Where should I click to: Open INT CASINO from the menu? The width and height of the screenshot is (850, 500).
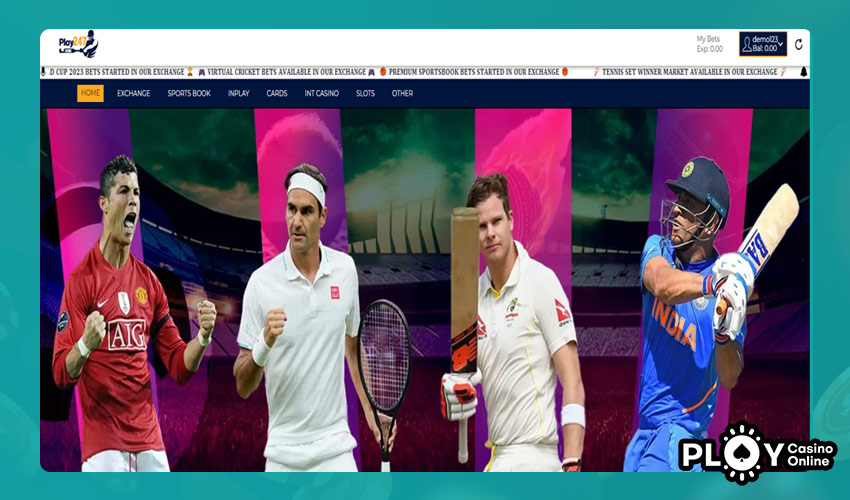click(x=321, y=93)
